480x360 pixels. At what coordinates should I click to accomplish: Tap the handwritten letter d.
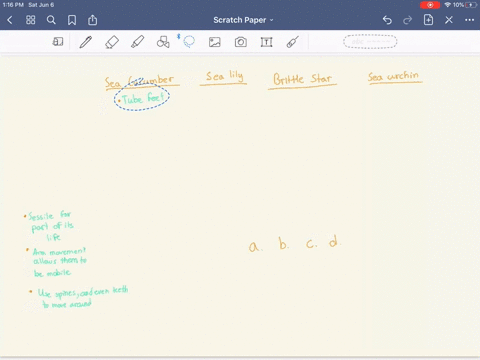click(334, 241)
